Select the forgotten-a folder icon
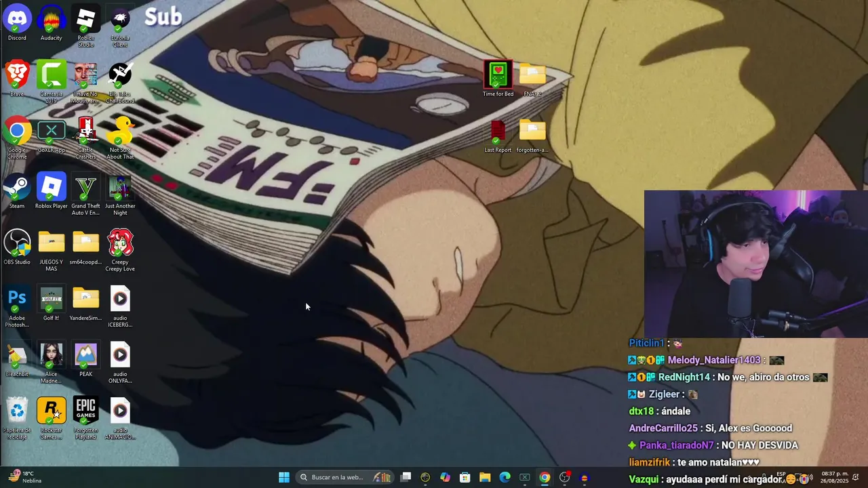Viewport: 868px width, 488px height. [x=532, y=135]
